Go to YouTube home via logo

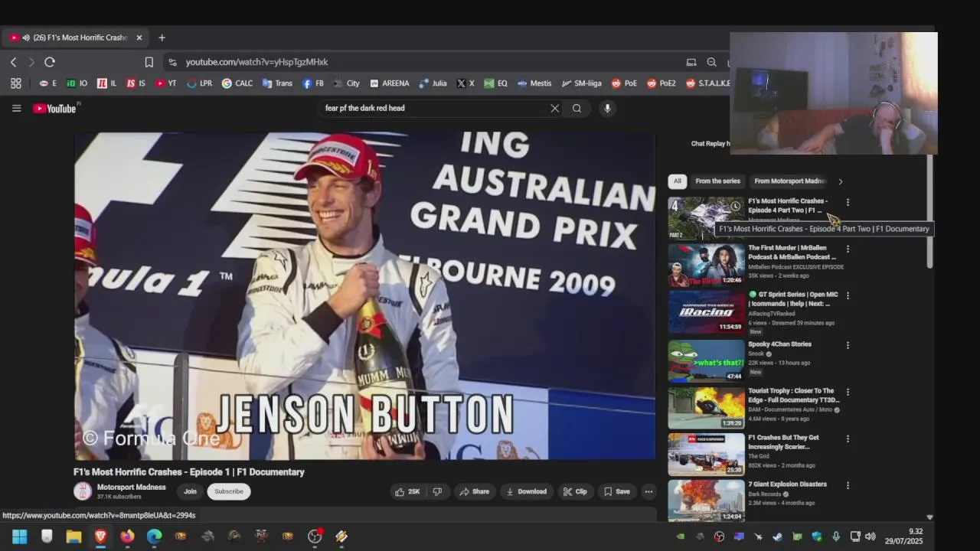click(x=54, y=108)
